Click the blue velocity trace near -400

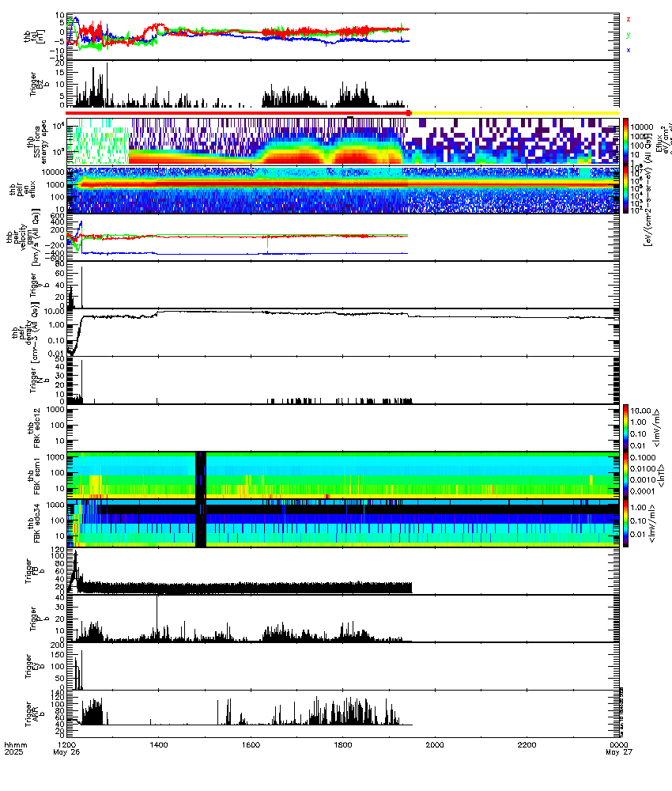tap(245, 253)
